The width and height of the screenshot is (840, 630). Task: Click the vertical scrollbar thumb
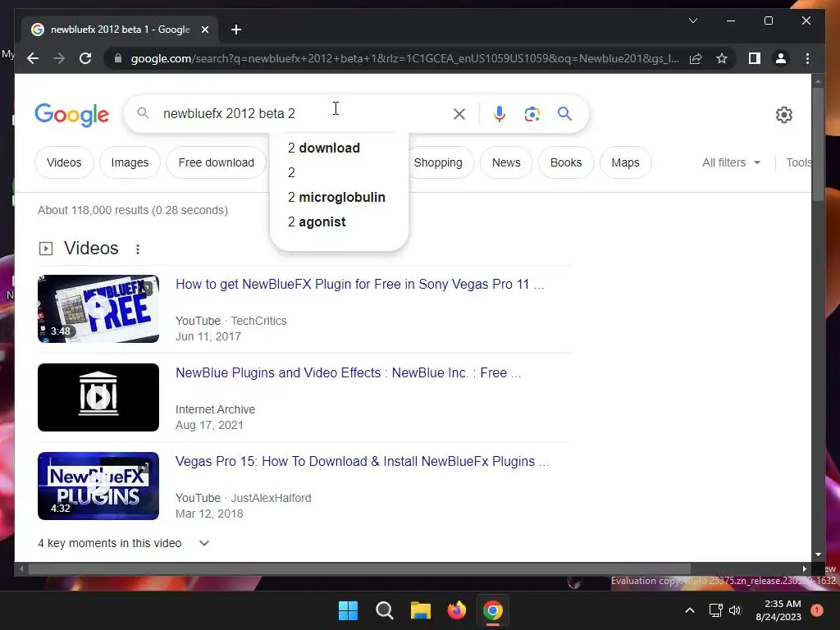click(x=818, y=144)
